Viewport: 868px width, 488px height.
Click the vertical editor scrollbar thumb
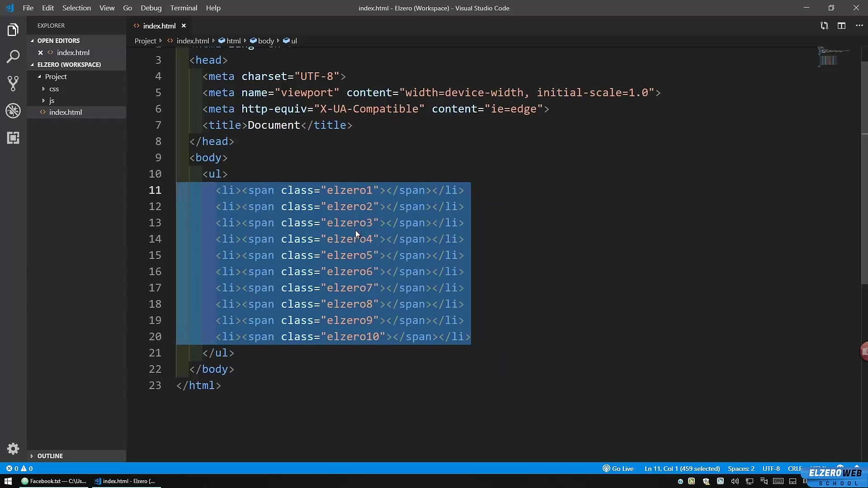click(864, 172)
